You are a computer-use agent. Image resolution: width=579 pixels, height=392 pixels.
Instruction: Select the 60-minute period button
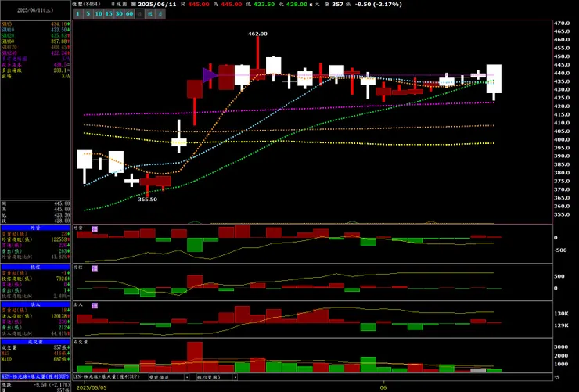pos(129,13)
